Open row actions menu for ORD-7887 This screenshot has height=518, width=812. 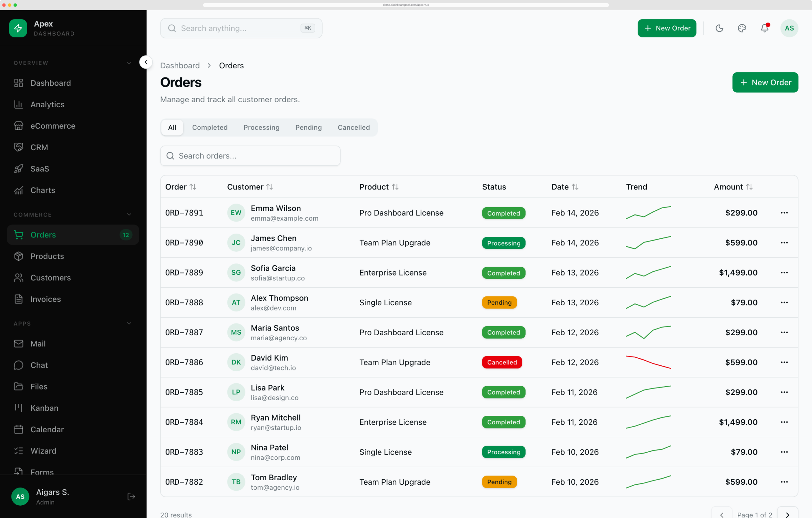pyautogui.click(x=784, y=332)
